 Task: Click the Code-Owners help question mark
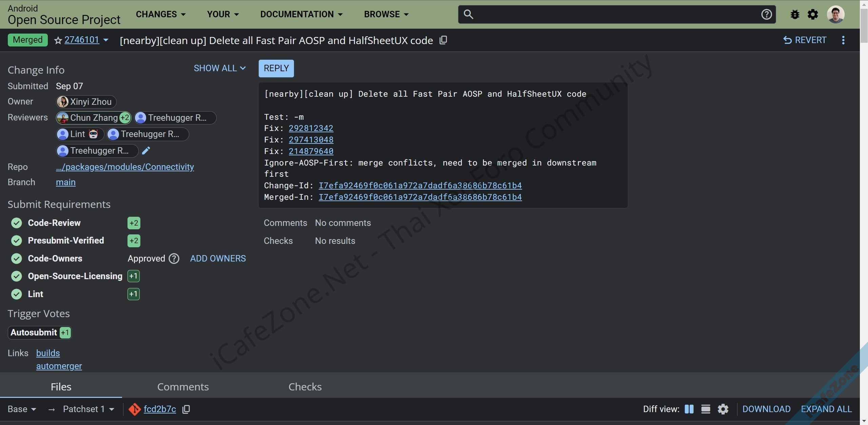(x=174, y=258)
